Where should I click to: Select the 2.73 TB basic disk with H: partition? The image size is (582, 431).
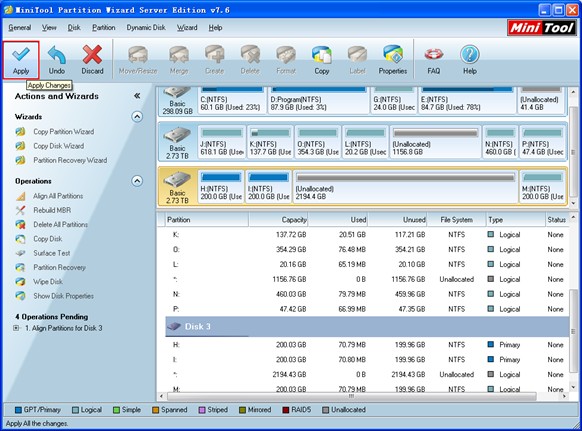tap(177, 187)
